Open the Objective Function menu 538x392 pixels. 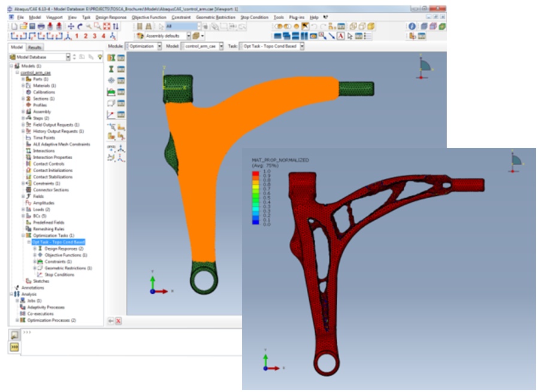point(149,17)
